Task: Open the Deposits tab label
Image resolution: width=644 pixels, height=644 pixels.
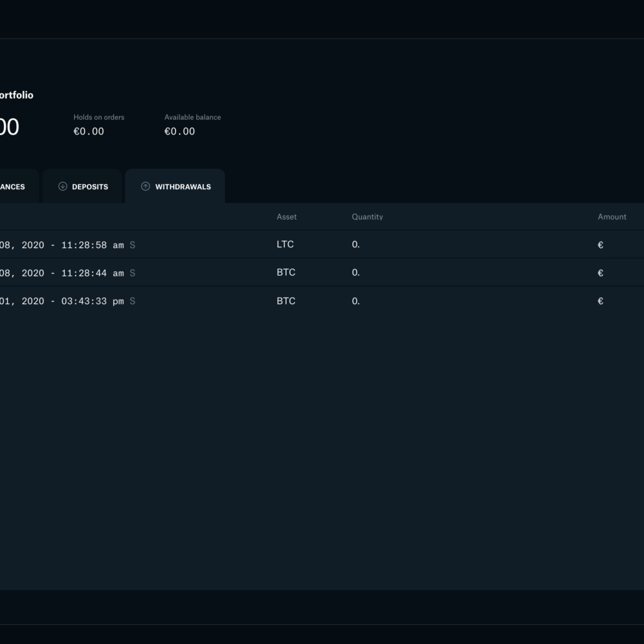Action: coord(90,187)
